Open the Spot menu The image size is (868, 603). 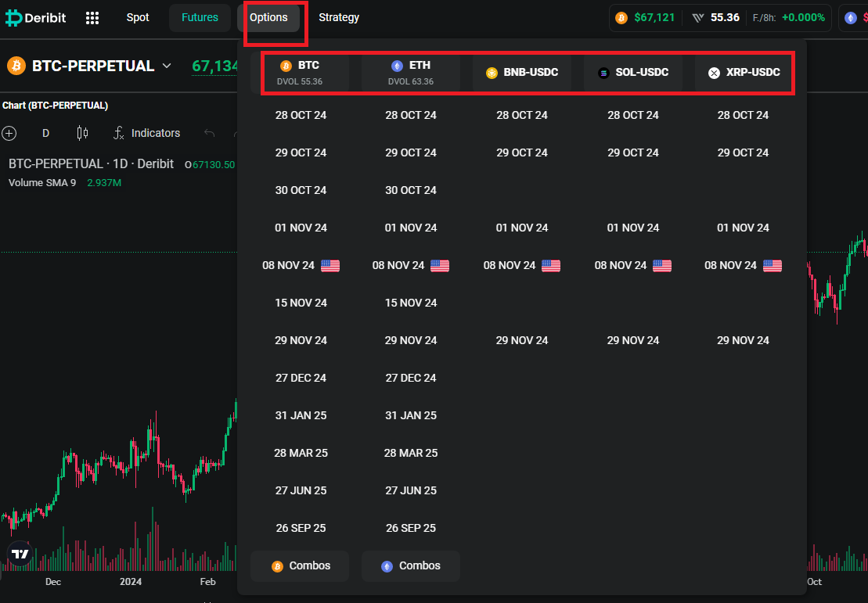tap(138, 18)
